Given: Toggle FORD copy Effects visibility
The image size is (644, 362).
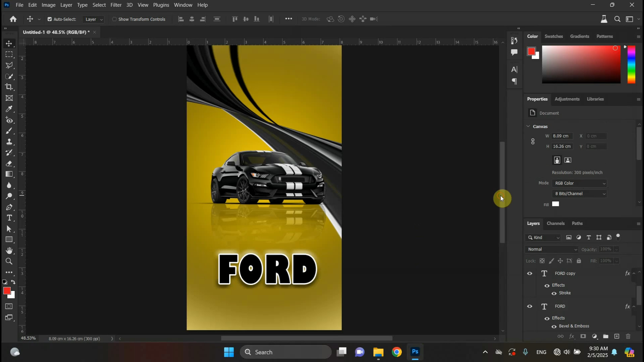Looking at the screenshot, I should pos(547,286).
